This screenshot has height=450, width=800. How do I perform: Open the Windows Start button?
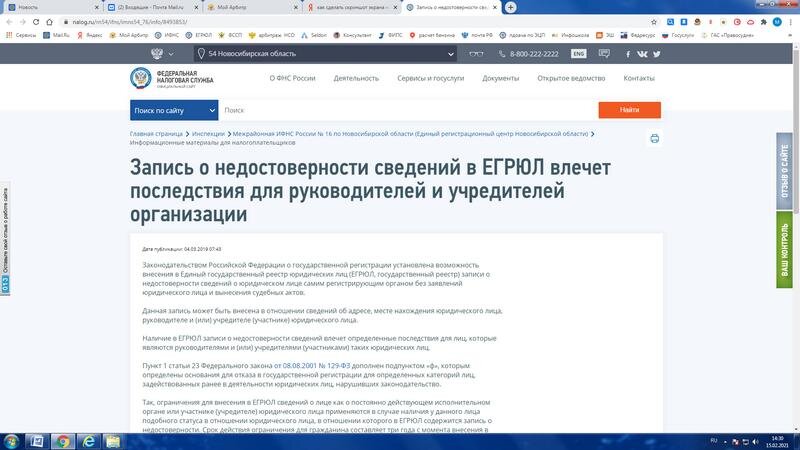click(11, 441)
